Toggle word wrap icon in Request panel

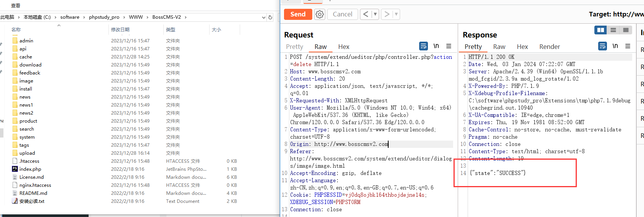(423, 46)
